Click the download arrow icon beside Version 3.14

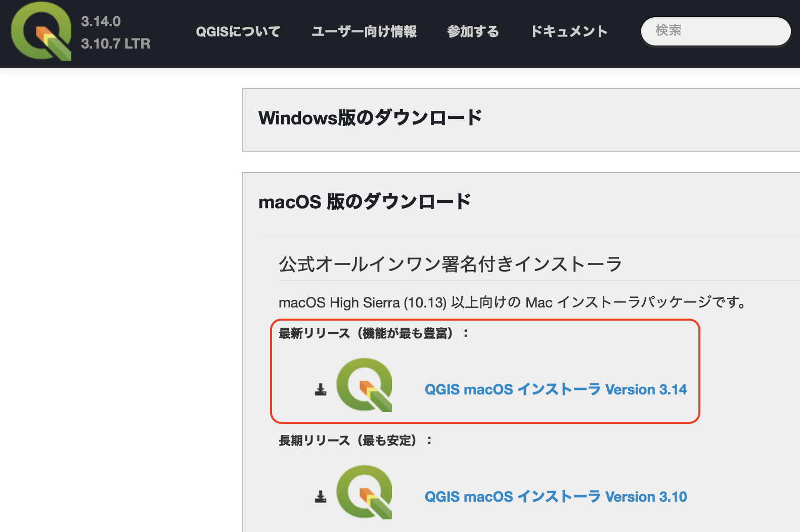pyautogui.click(x=321, y=389)
